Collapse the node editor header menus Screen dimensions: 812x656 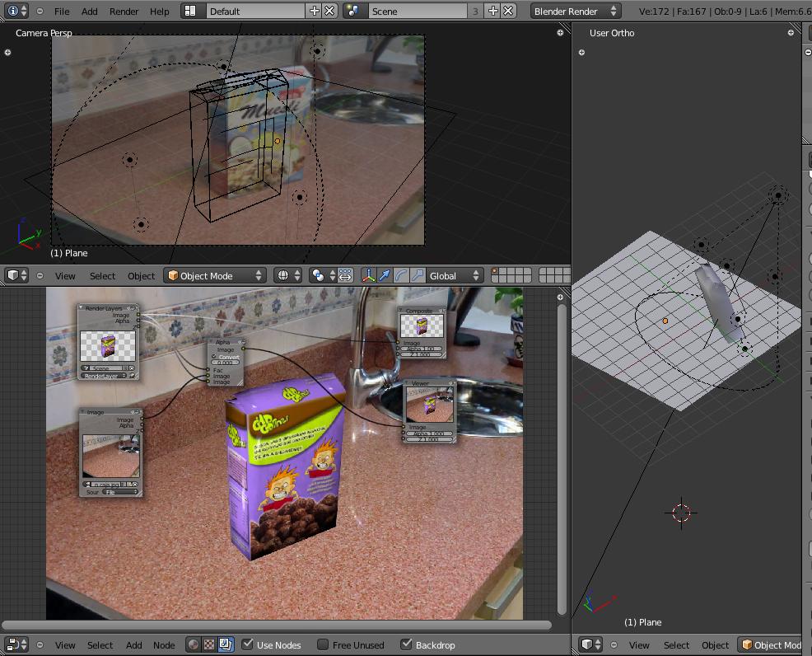[x=40, y=645]
